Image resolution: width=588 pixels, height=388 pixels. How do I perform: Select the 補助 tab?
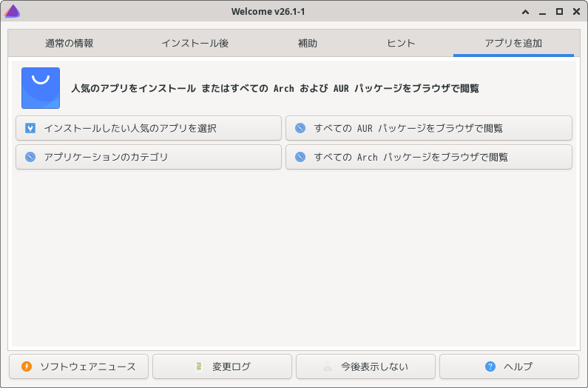(308, 43)
